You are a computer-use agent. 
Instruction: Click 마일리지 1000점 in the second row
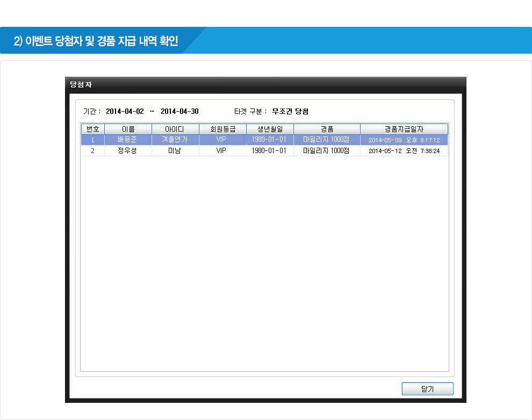pos(326,151)
